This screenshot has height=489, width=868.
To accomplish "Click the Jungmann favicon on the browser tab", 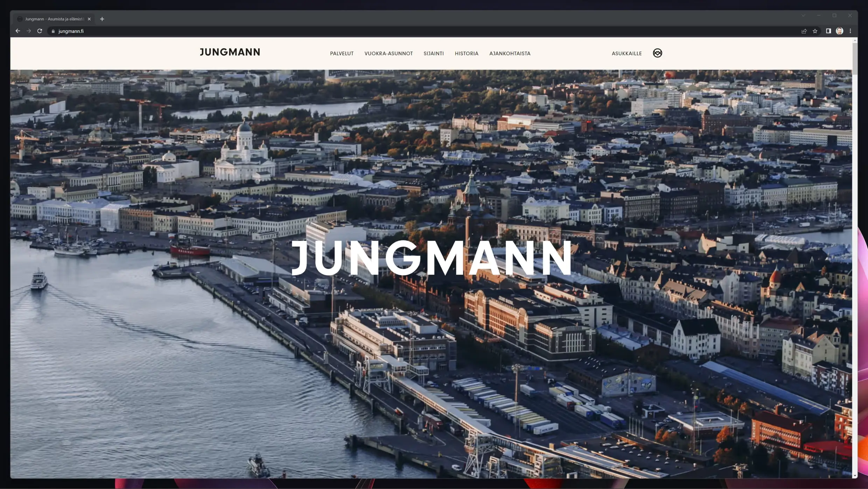I will pos(20,19).
